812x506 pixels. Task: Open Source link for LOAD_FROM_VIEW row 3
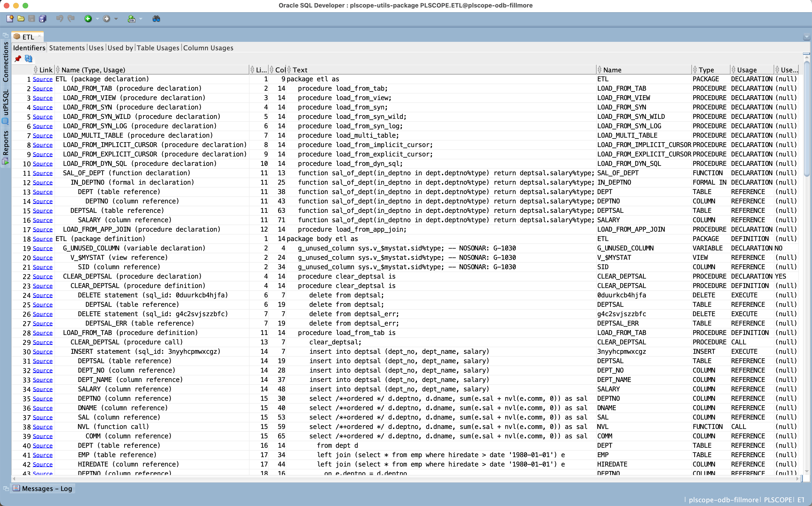point(43,98)
